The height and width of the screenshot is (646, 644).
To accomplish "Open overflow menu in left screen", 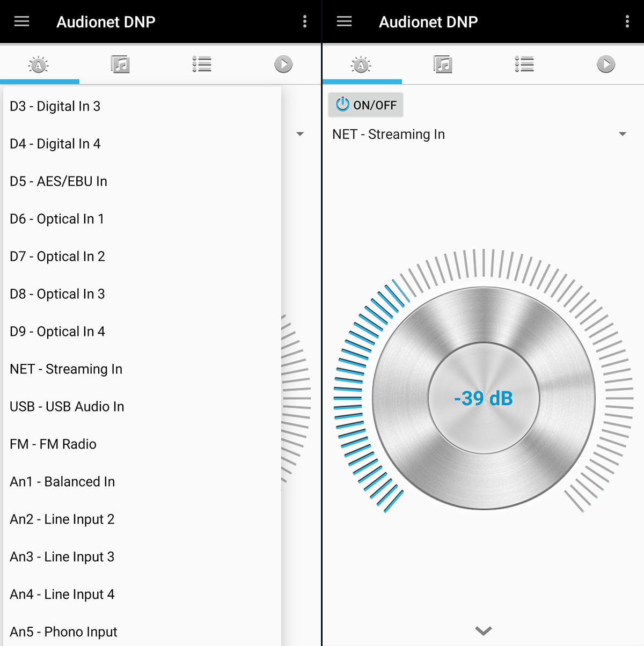I will pyautogui.click(x=305, y=21).
